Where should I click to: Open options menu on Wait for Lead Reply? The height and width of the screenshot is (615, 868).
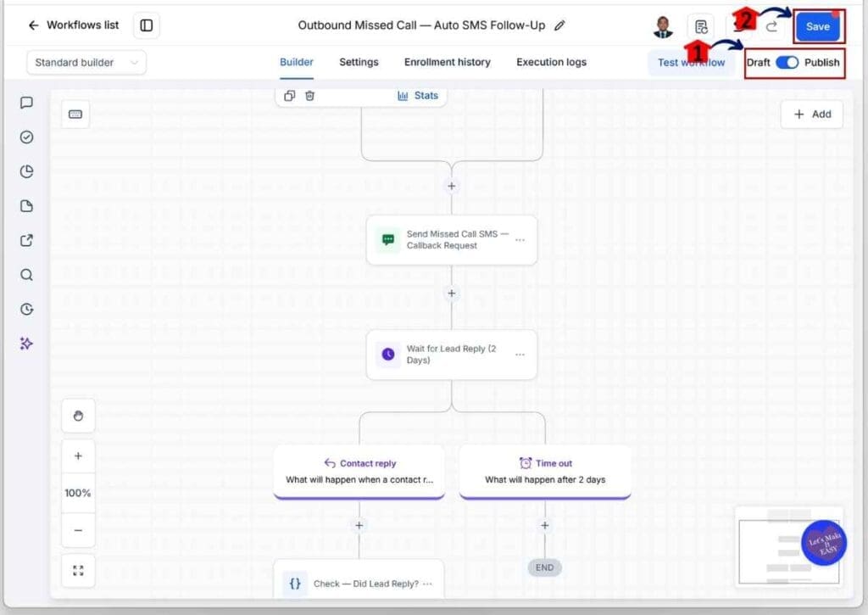[x=520, y=355]
